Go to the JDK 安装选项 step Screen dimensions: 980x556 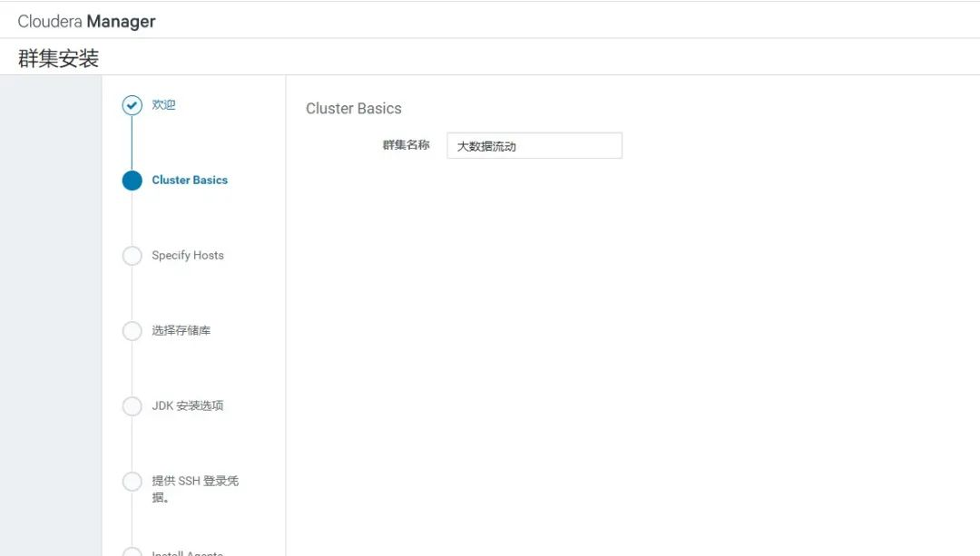191,406
